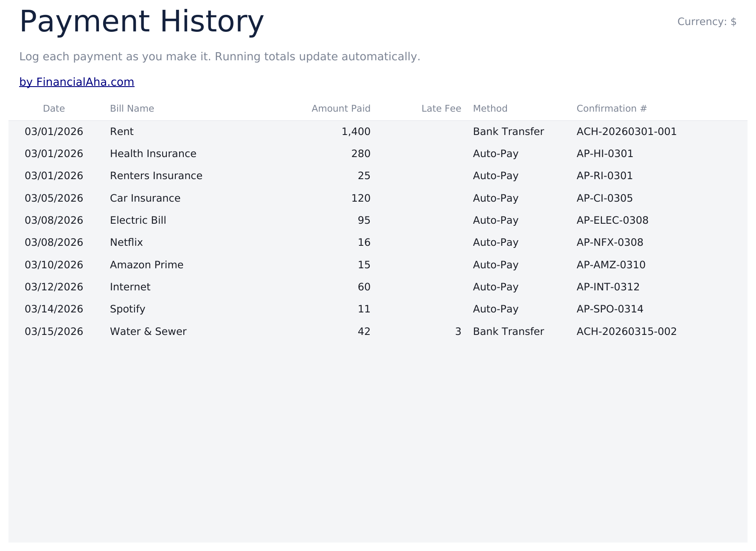Select the Confirmation # column header
The height and width of the screenshot is (551, 756).
tap(612, 109)
